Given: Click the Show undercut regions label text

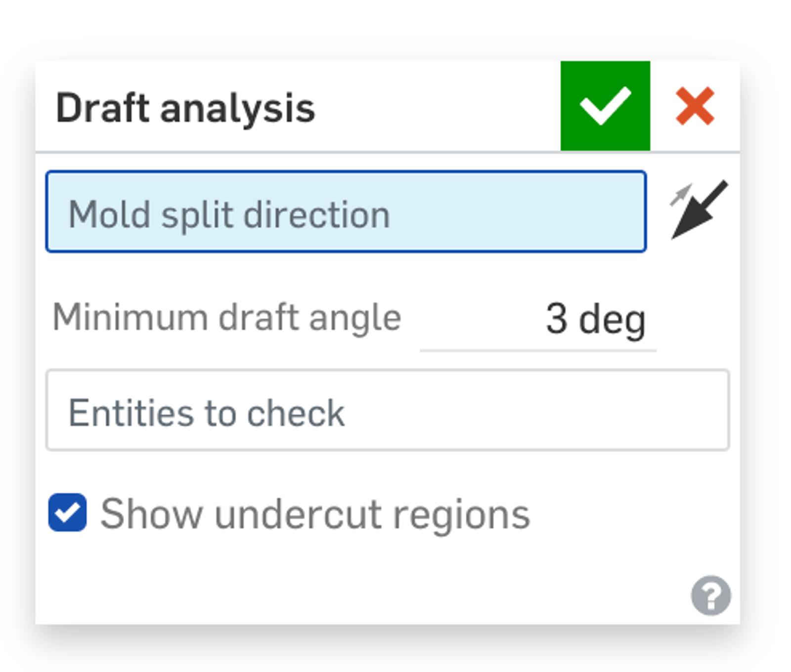Looking at the screenshot, I should pyautogui.click(x=315, y=514).
